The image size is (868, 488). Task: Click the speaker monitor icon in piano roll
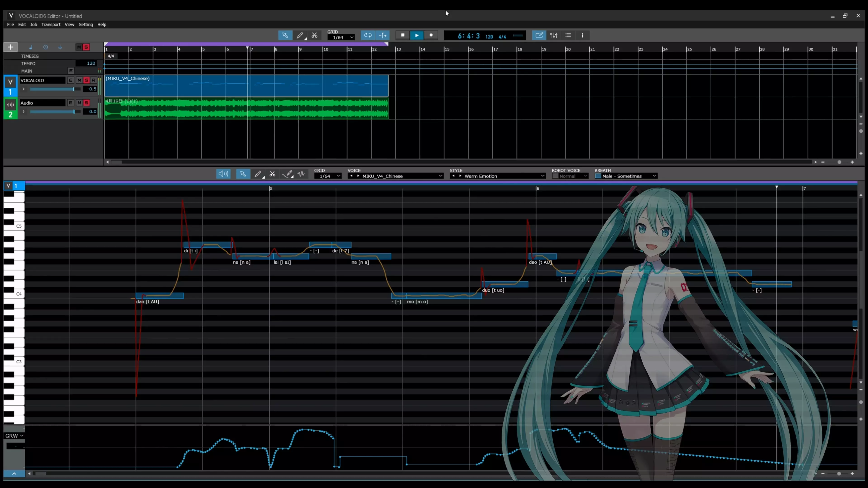(x=223, y=174)
